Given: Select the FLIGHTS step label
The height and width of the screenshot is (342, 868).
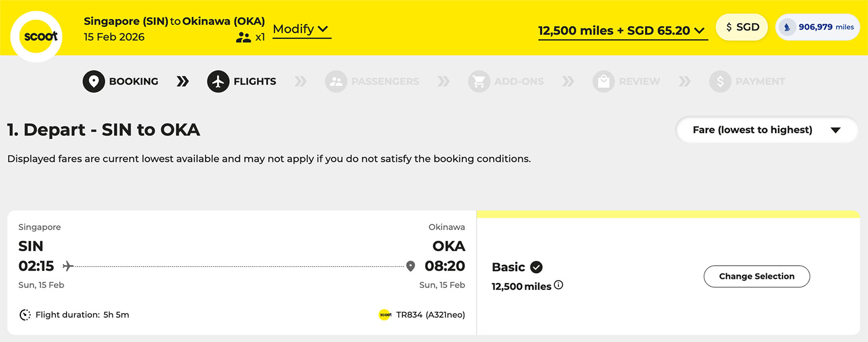Looking at the screenshot, I should click(255, 82).
